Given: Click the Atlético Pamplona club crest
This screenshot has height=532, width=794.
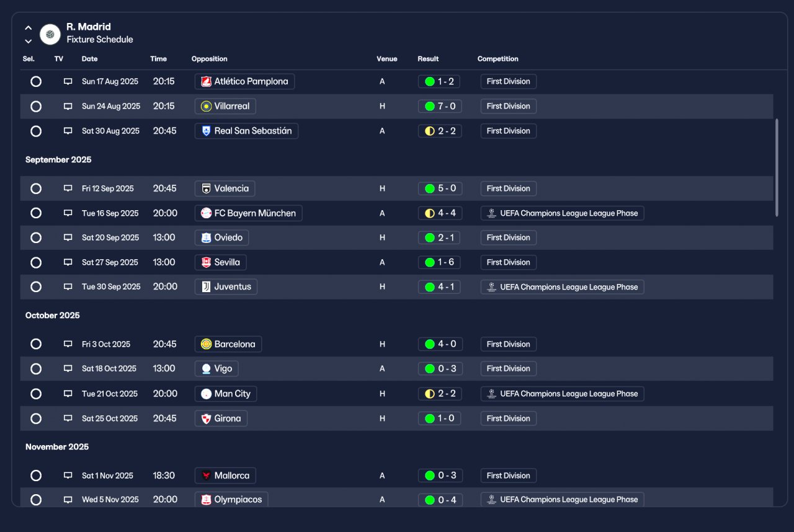Looking at the screenshot, I should pos(206,81).
